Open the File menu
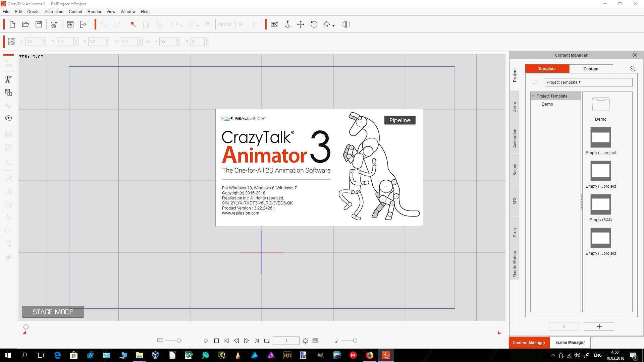 [x=6, y=11]
